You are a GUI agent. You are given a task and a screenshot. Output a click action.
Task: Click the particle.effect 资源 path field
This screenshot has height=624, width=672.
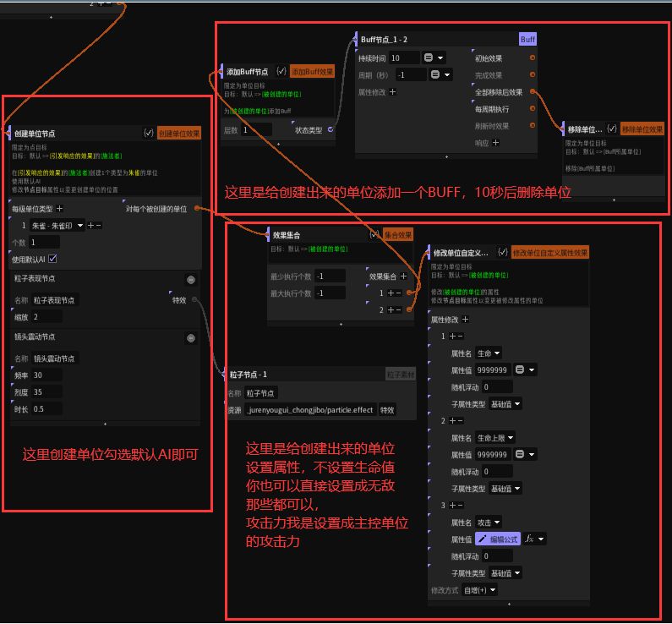coord(311,410)
